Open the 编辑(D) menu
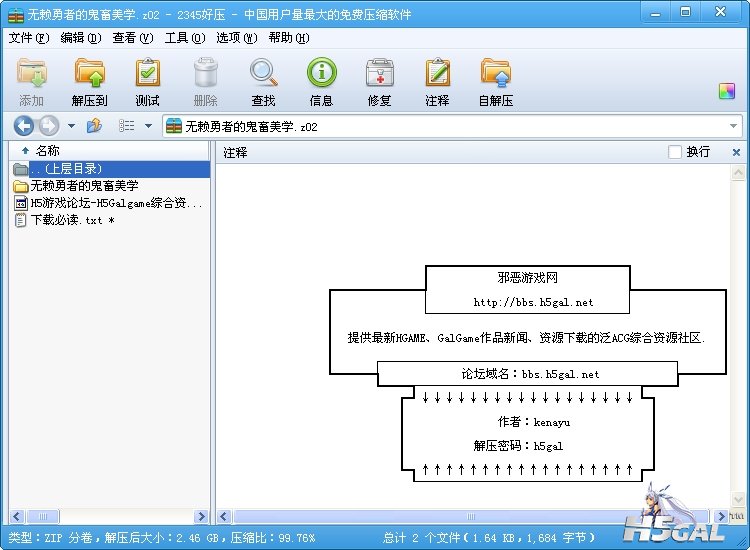 (x=81, y=38)
